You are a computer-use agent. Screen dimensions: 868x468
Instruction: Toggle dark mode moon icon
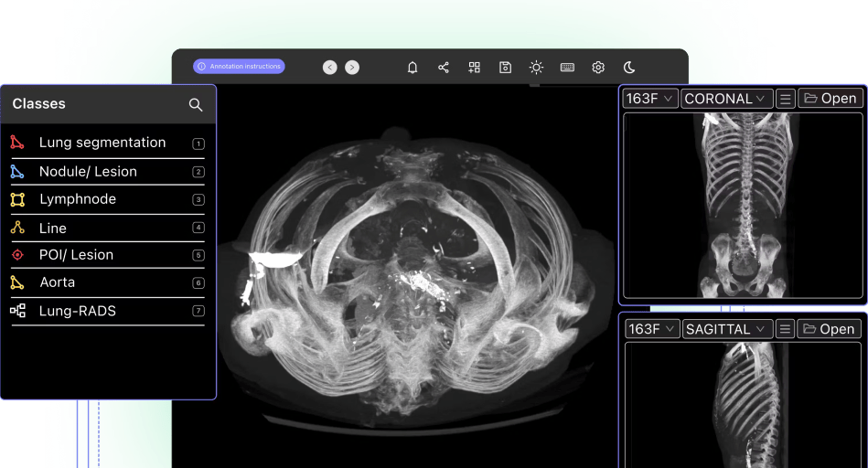click(x=629, y=68)
